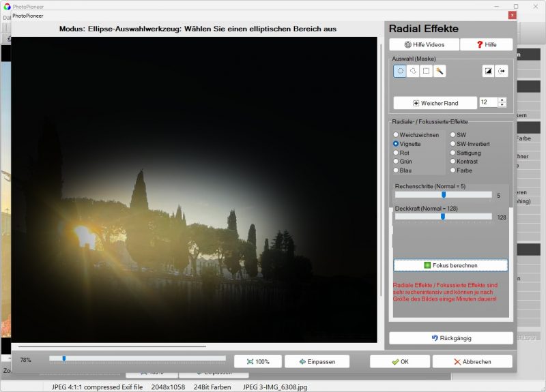Viewport: 546px width, 392px height.
Task: Select the rectangle selection tool
Action: (426, 71)
